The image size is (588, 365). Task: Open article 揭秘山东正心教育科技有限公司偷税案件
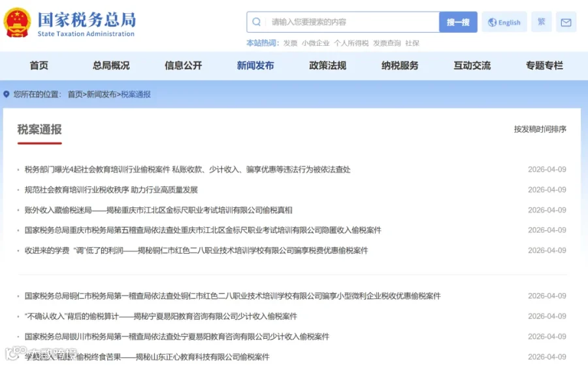click(147, 356)
